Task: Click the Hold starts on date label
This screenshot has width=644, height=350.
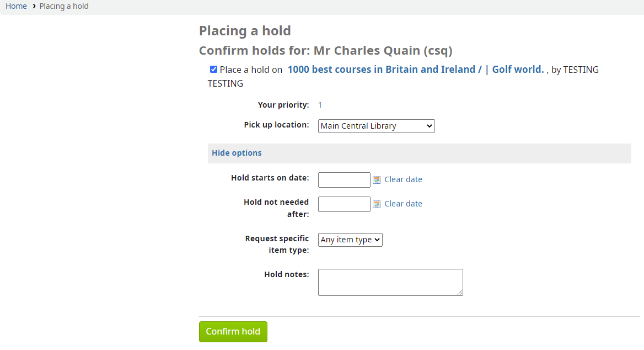Action: click(270, 178)
